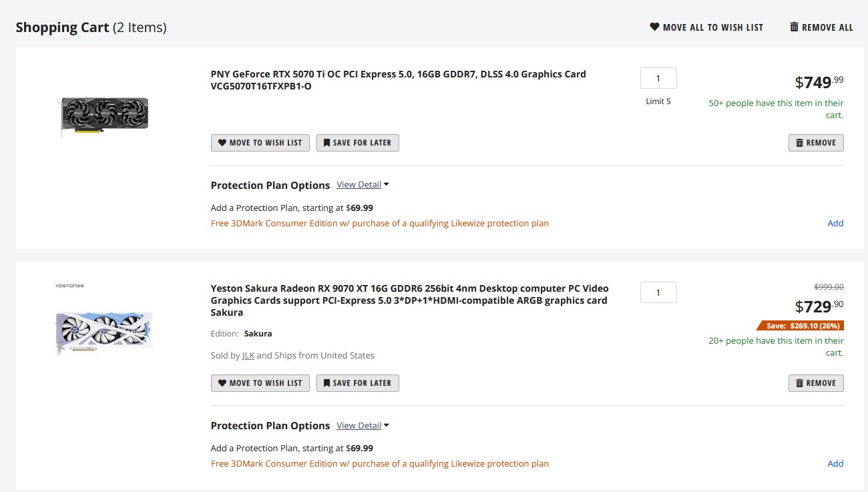Remove the PNY RTX 5070 Ti from cart
The height and width of the screenshot is (492, 868).
tap(816, 143)
